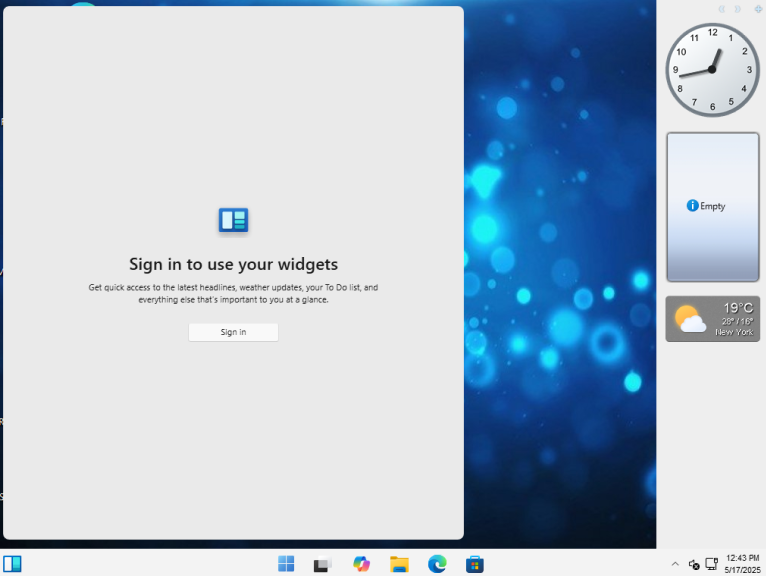
Task: Click the 28° / 16° temperature range
Action: click(x=737, y=321)
